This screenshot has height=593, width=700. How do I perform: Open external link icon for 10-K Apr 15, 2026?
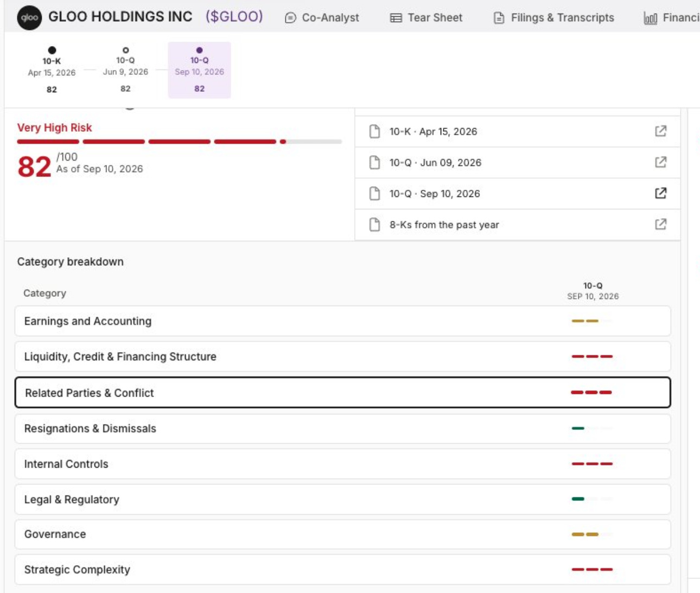pyautogui.click(x=660, y=131)
